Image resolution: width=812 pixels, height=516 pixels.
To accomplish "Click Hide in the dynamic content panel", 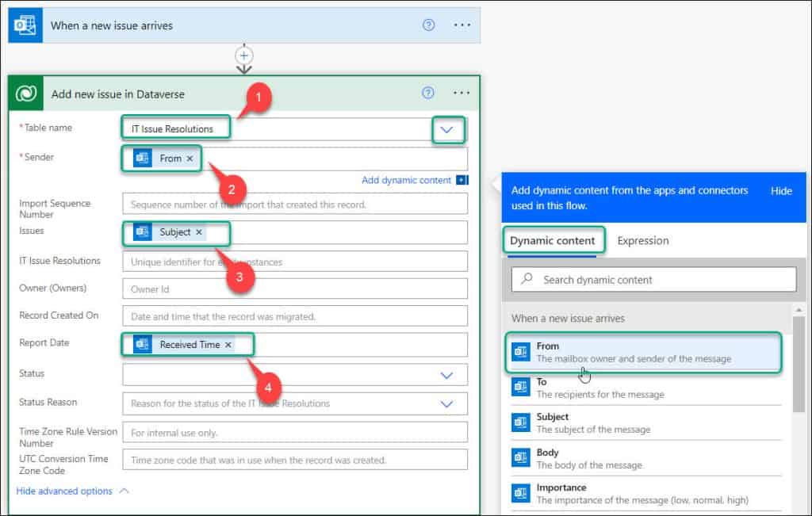I will 781,191.
